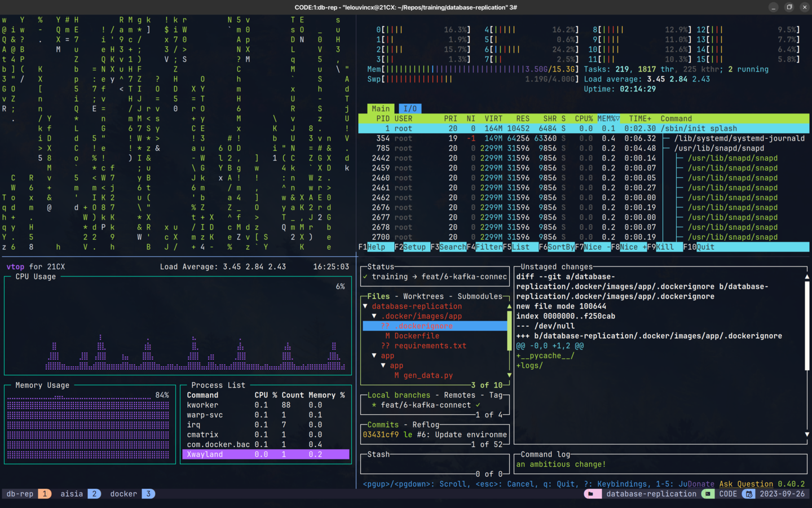The height and width of the screenshot is (508, 812).
Task: Click the scroll-up arrow in Files panel
Action: pos(509,306)
